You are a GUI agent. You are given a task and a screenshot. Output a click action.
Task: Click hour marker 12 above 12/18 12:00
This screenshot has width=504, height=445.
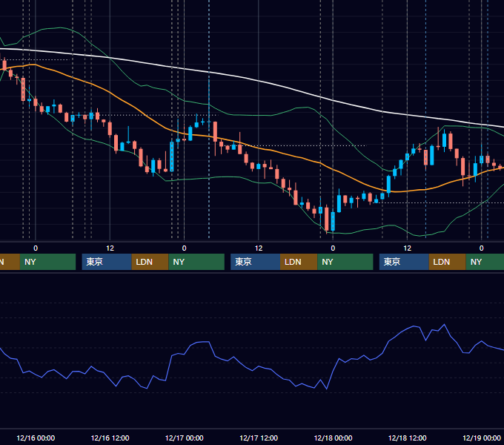(407, 248)
